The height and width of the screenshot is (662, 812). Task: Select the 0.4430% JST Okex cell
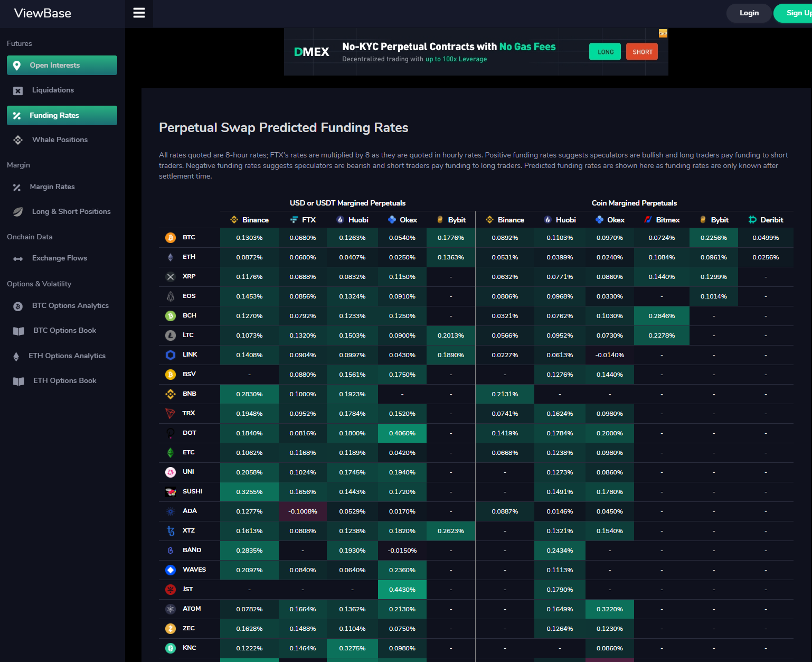[402, 590]
